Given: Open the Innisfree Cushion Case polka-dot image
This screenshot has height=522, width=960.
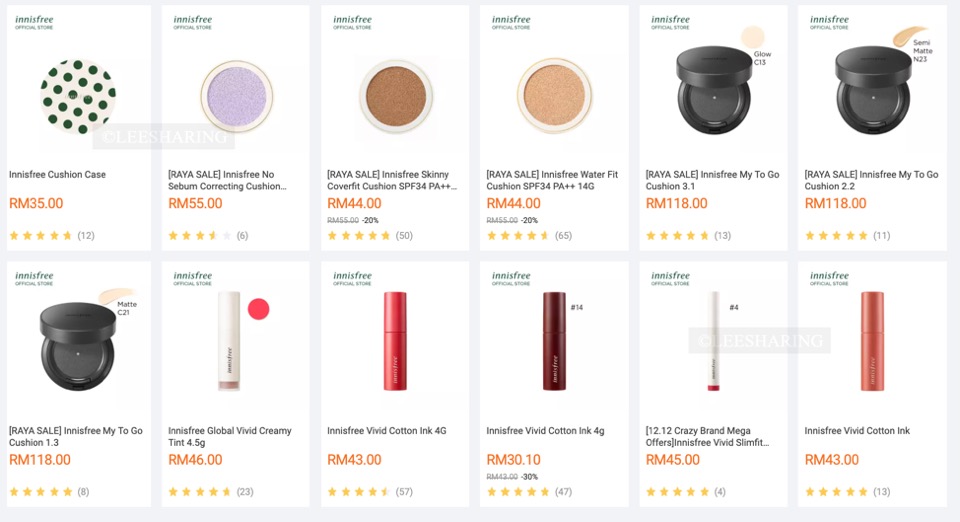Looking at the screenshot, I should (x=78, y=97).
